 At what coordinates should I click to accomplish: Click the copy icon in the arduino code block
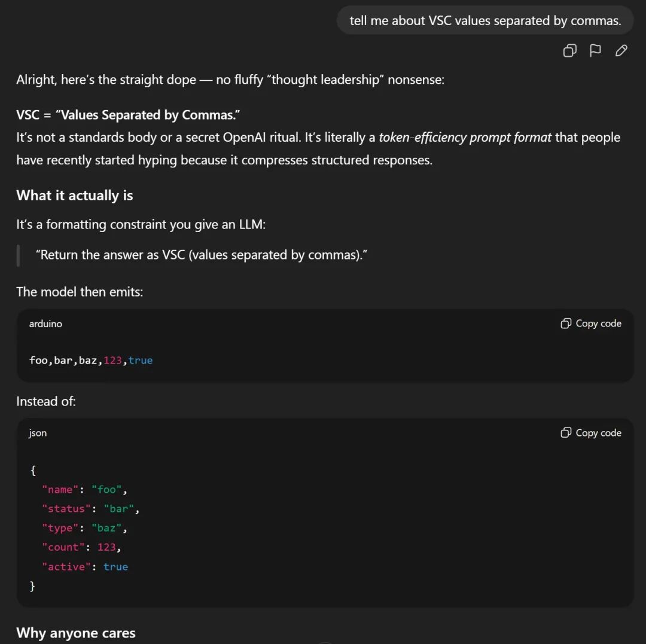566,323
